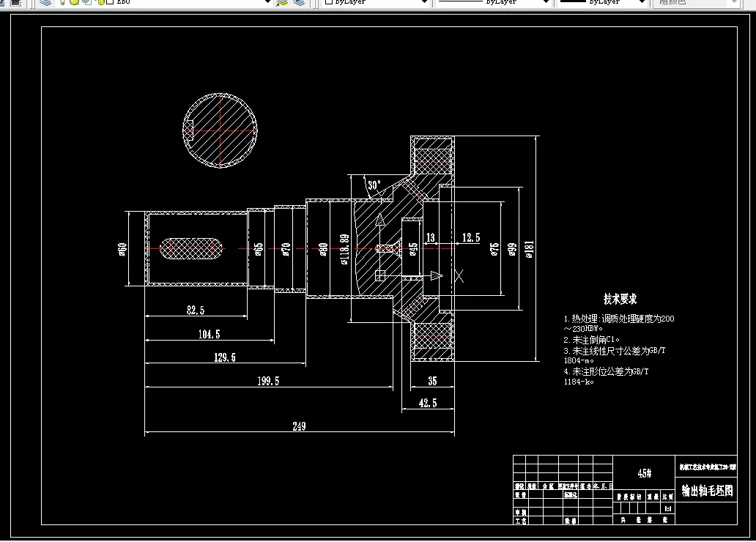Viewport: 756px width, 542px height.
Task: Click the note '2.未注倒角C1'
Action: (592, 340)
